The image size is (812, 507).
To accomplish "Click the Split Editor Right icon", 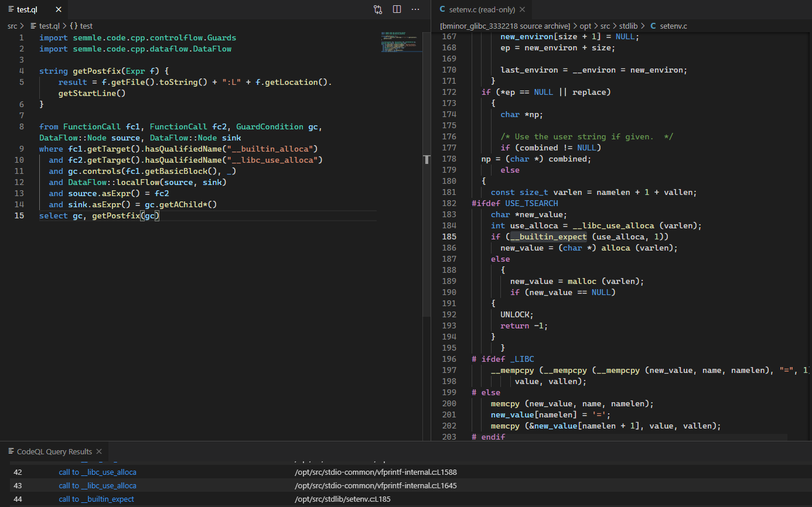I will point(397,9).
